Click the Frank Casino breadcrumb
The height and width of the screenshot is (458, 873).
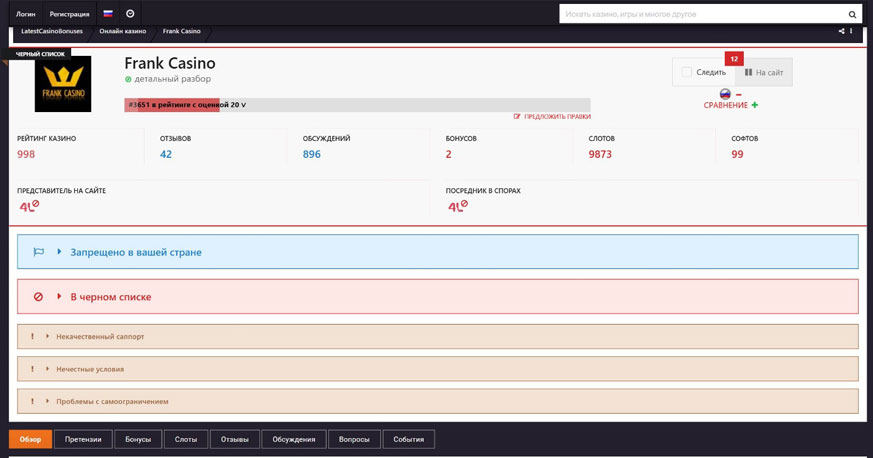(182, 31)
